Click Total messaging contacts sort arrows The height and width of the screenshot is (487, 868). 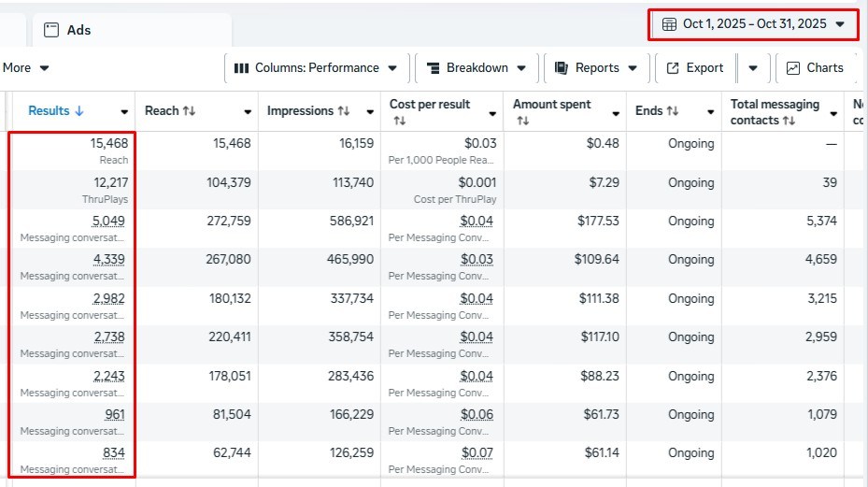[x=790, y=121]
